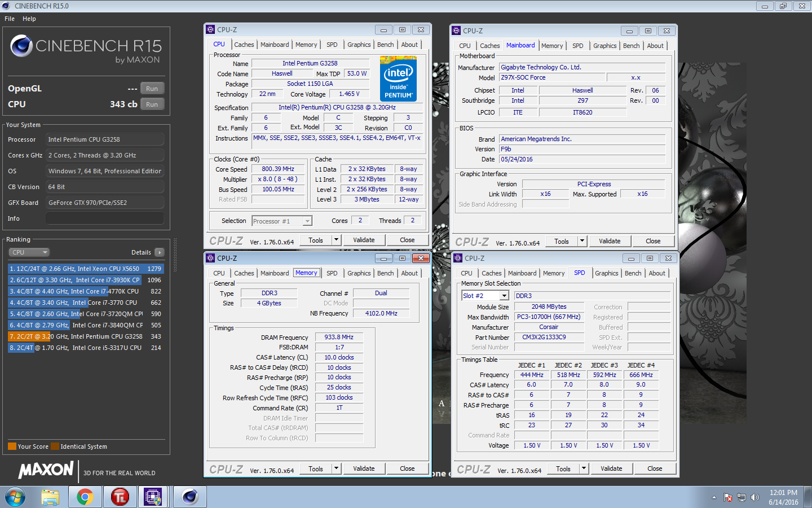Screen dimensions: 812x508
Task: Click Part Number CM3X2G1333C9 field
Action: (549, 337)
